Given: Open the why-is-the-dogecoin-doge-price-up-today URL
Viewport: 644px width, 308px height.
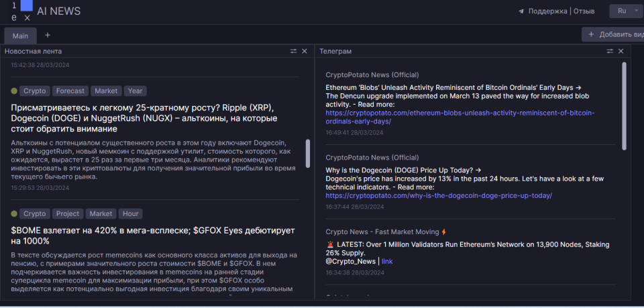Looking at the screenshot, I should (x=439, y=196).
